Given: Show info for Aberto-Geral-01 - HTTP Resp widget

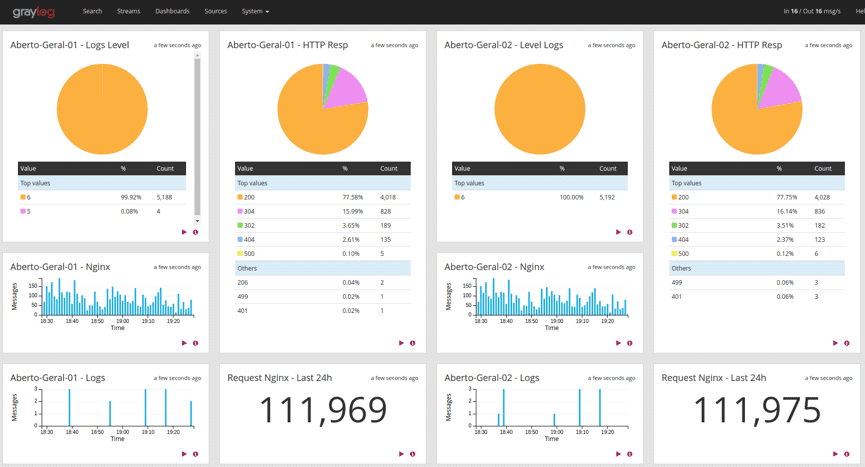Looking at the screenshot, I should pos(413,343).
